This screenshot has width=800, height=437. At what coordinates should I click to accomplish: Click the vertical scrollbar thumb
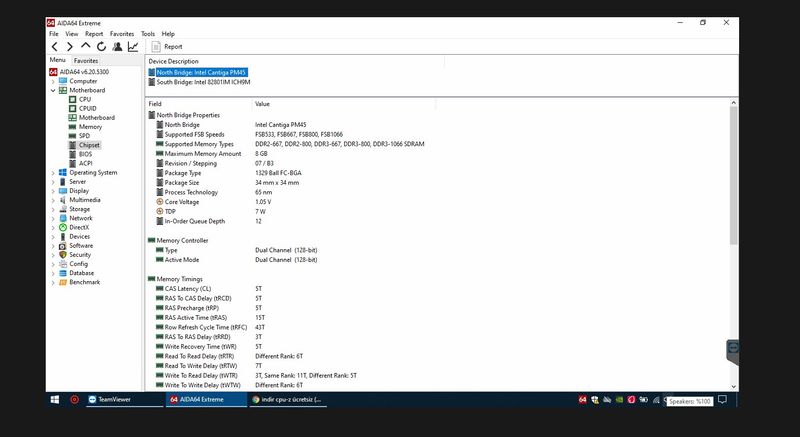(x=734, y=175)
